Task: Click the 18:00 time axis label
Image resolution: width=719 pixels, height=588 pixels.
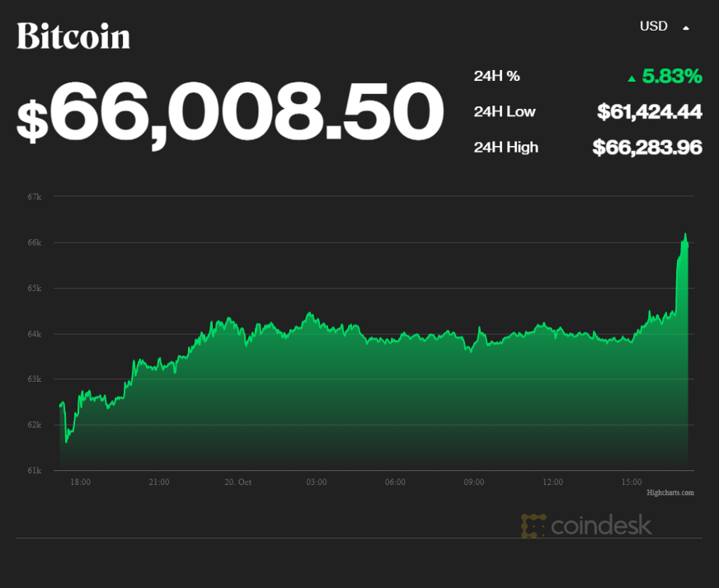Action: point(81,482)
